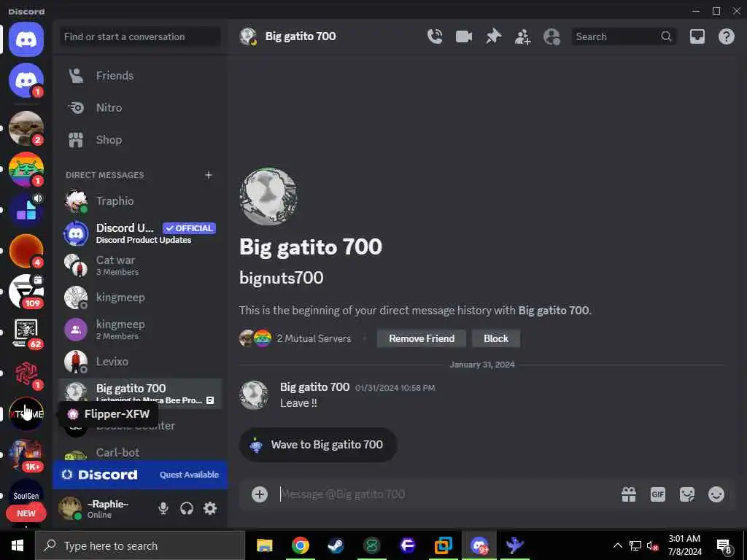The width and height of the screenshot is (747, 560).
Task: Open the Nitro page
Action: coord(139,108)
